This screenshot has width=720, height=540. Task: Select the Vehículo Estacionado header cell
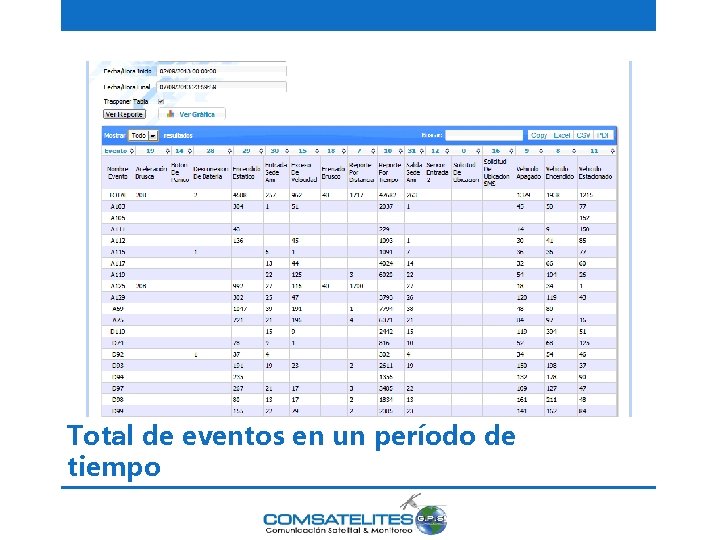coord(596,173)
